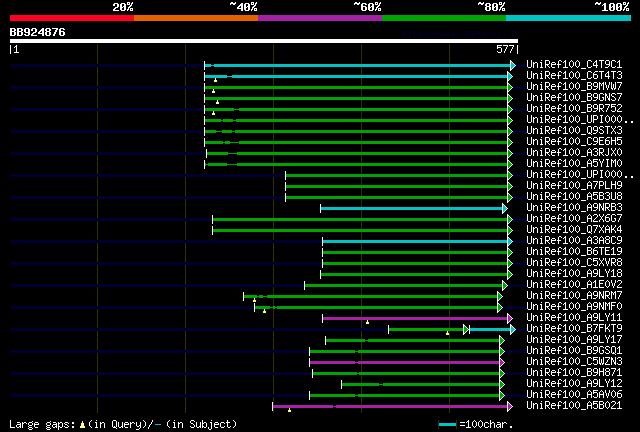Open the UniRef100_C6T4T3 hit label
This screenshot has height=432, width=640.
[x=574, y=76]
